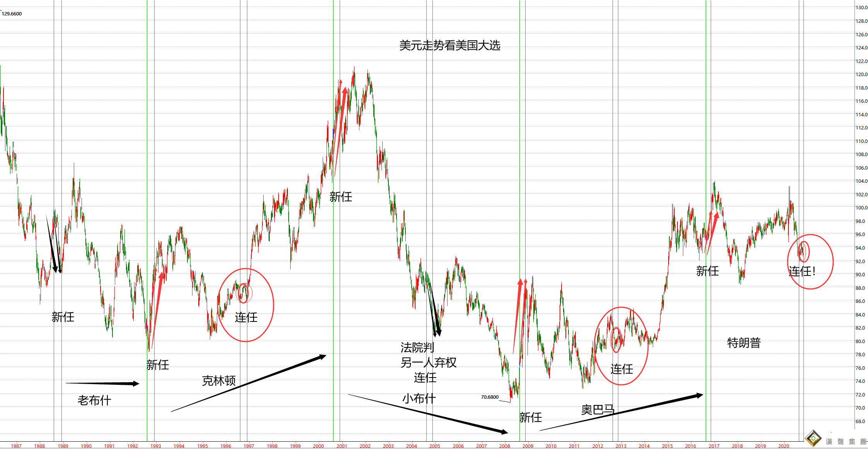Click the 118.0 price axis value
This screenshot has width=868, height=449.
coord(861,88)
